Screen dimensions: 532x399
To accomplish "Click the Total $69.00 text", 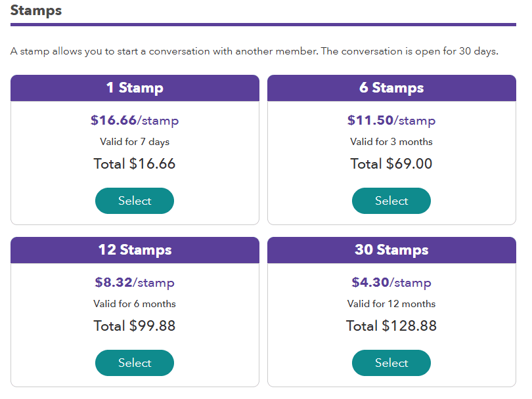I will pos(391,163).
